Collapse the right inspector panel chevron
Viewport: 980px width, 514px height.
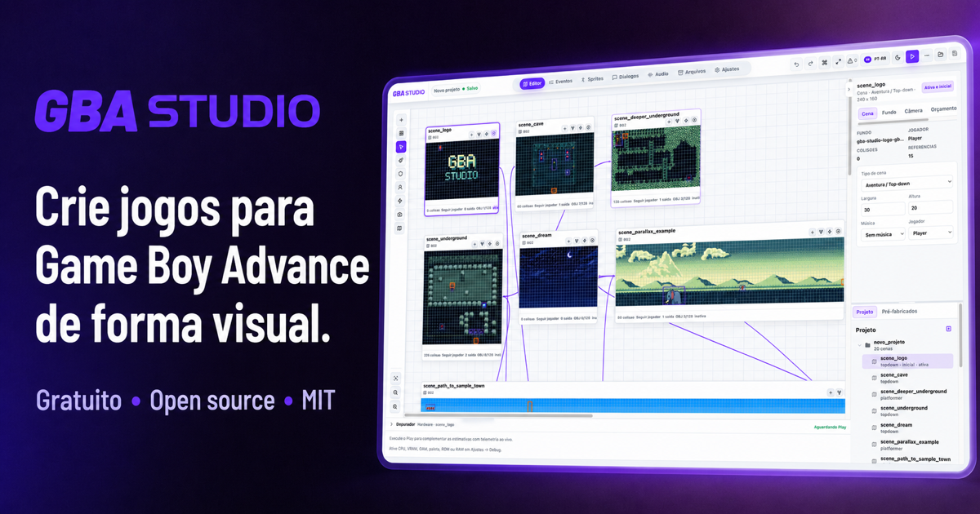pos(849,90)
